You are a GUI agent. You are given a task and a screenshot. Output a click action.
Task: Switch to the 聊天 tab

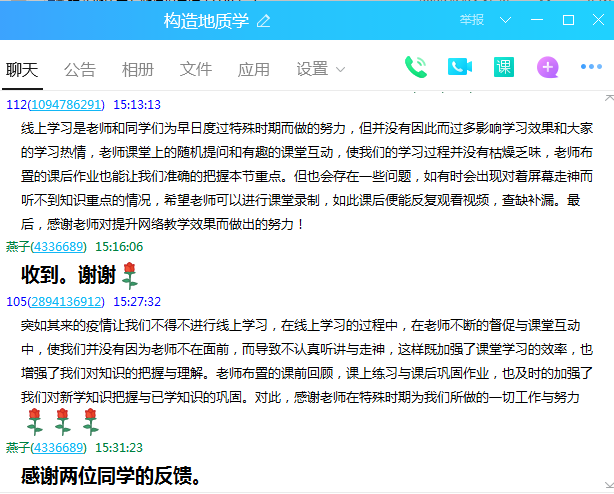[x=22, y=70]
